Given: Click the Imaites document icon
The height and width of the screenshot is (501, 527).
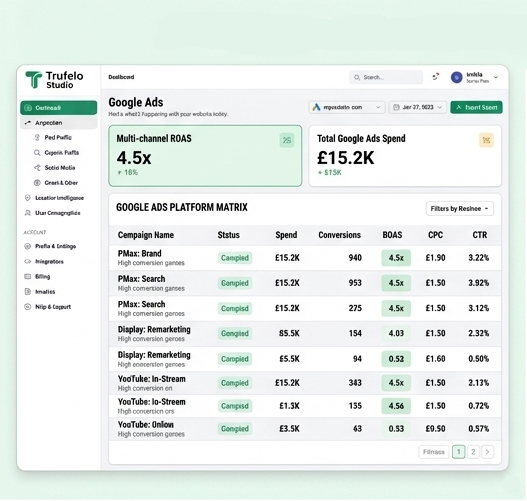Looking at the screenshot, I should (x=28, y=292).
